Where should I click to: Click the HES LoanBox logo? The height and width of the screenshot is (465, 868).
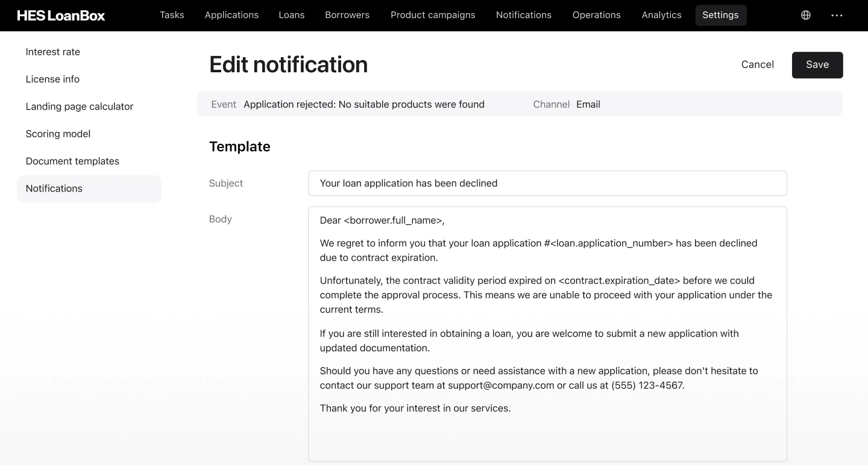pos(61,16)
